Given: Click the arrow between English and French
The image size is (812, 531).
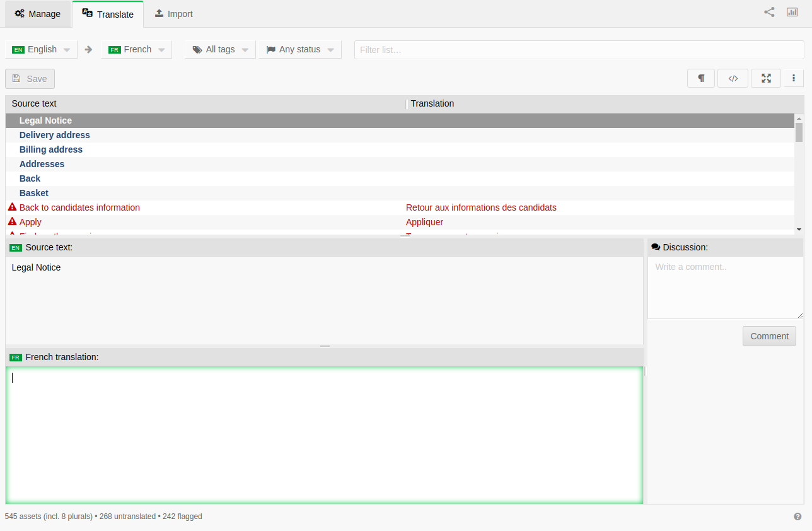Looking at the screenshot, I should point(88,50).
